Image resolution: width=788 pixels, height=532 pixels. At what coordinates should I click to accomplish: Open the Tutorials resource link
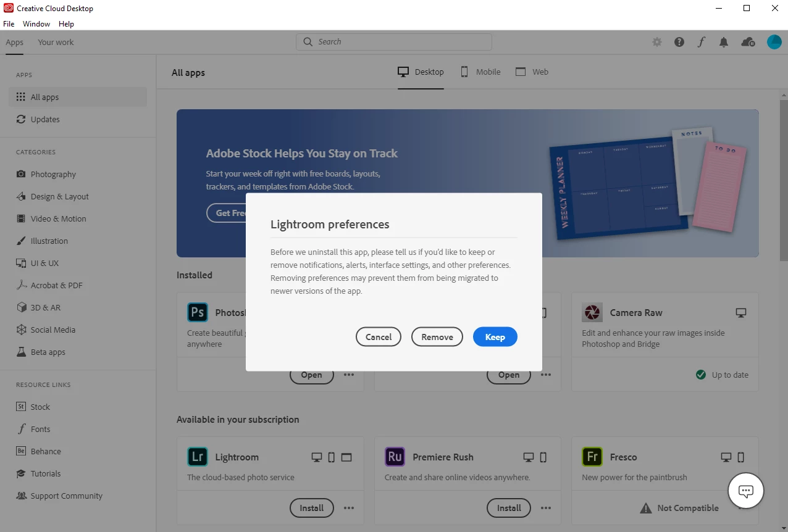click(x=78, y=473)
